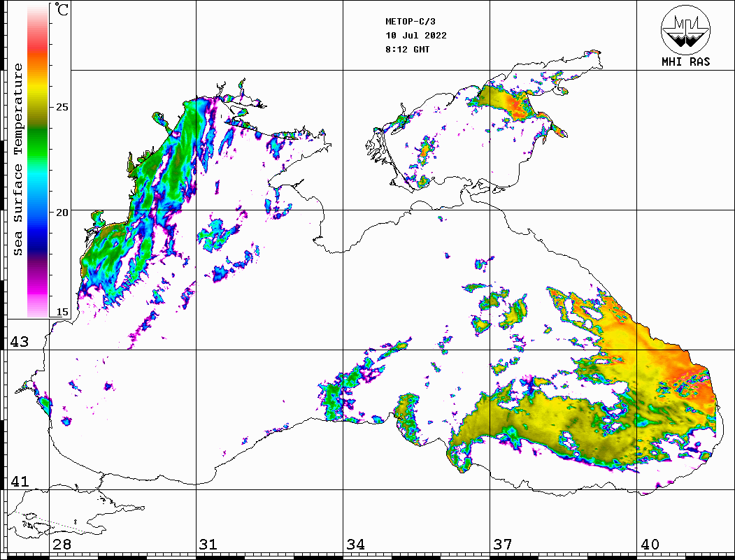Click the '10 Jul 2022' date text
Image resolution: width=735 pixels, height=560 pixels.
tap(416, 36)
